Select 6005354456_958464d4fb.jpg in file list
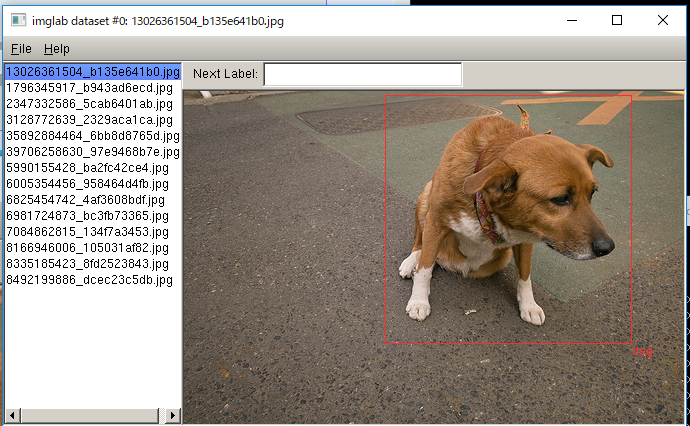The image size is (690, 426). point(93,184)
